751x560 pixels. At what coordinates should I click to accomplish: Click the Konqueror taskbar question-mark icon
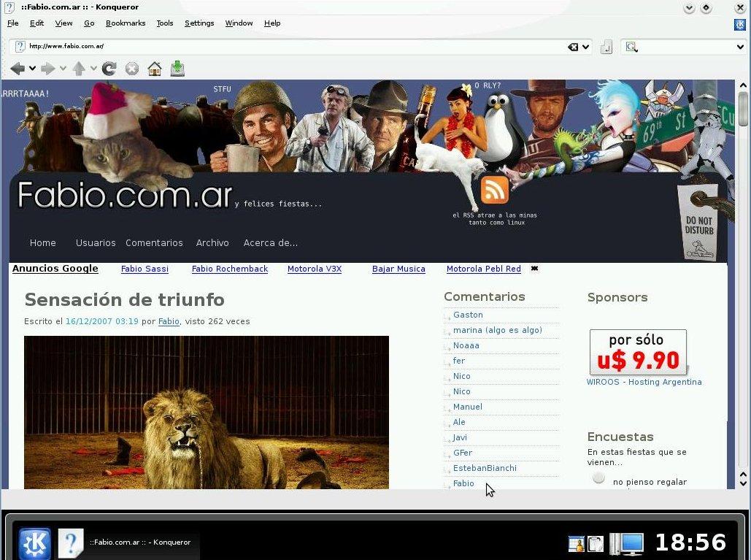coord(71,542)
